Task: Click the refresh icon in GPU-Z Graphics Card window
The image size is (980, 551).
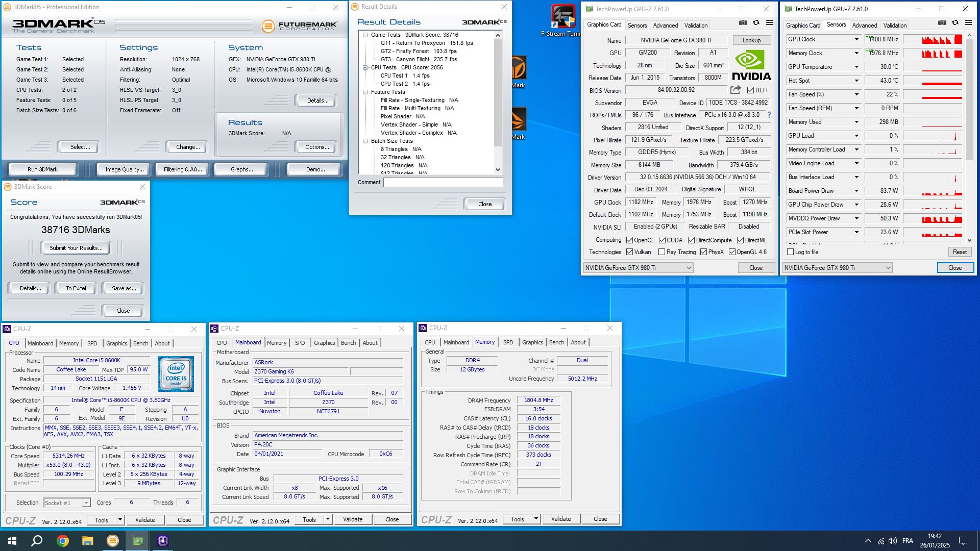Action: point(756,23)
